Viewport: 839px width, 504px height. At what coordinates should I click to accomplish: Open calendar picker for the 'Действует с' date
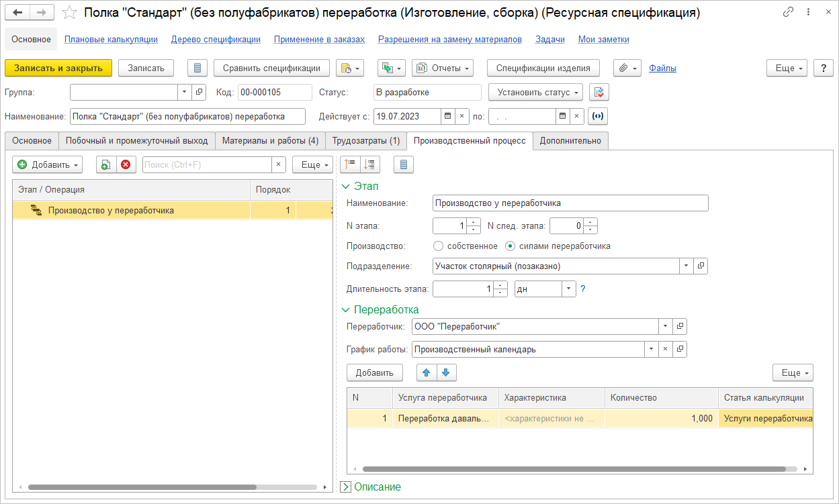447,116
